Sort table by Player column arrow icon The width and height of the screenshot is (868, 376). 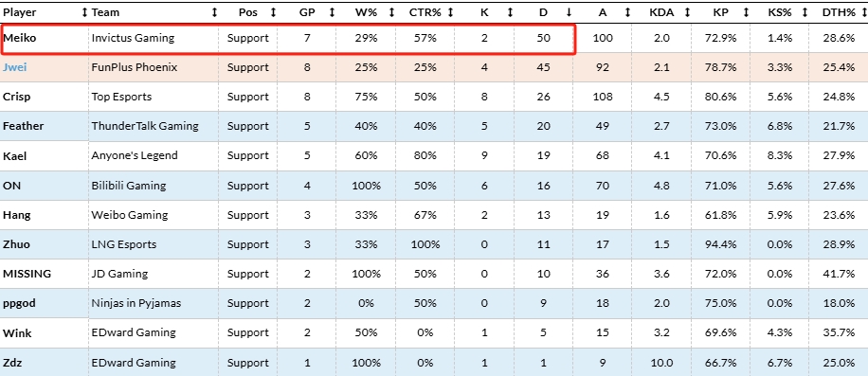point(84,12)
